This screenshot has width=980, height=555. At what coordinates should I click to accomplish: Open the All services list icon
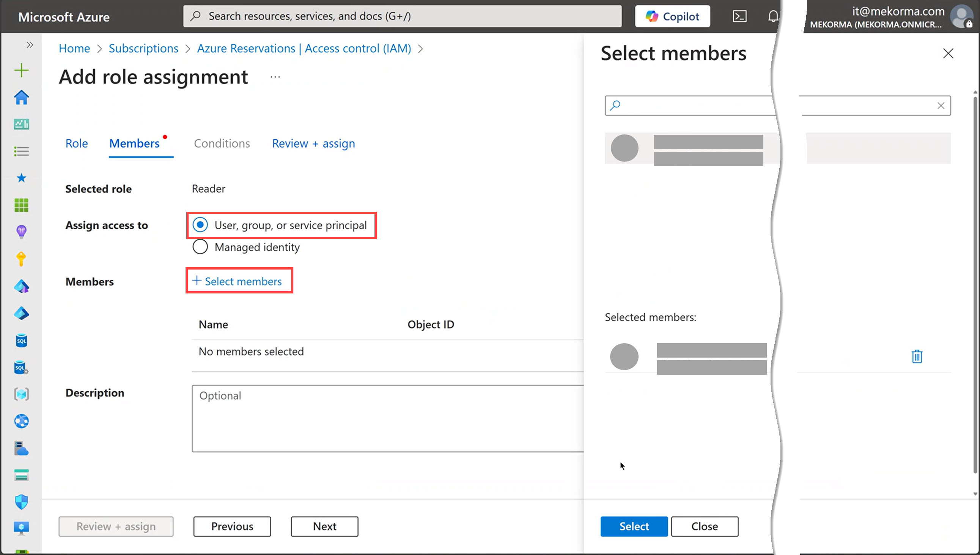[x=21, y=151]
